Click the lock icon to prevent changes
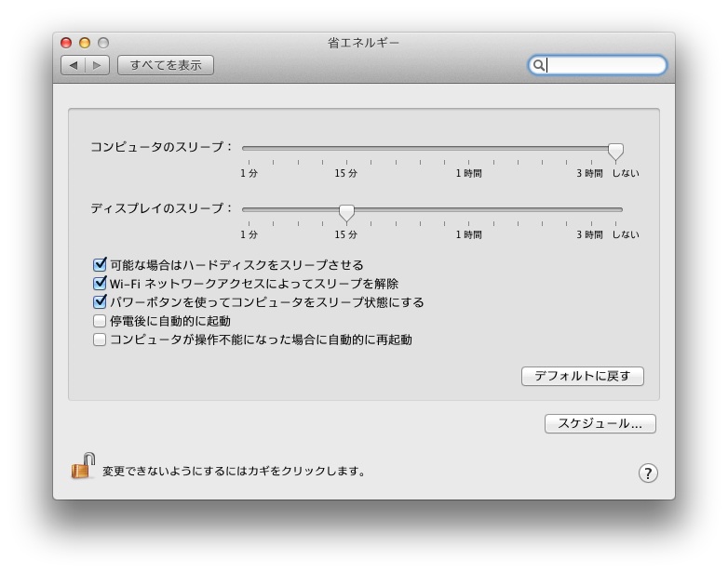The image size is (728, 573). pyautogui.click(x=83, y=466)
